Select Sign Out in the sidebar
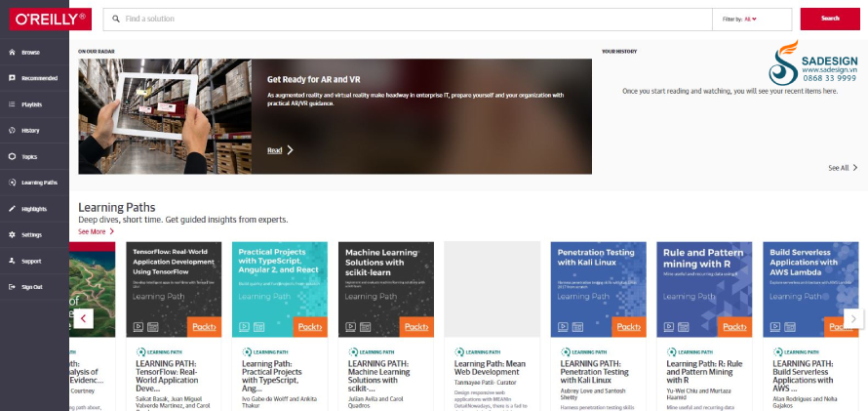 point(34,287)
